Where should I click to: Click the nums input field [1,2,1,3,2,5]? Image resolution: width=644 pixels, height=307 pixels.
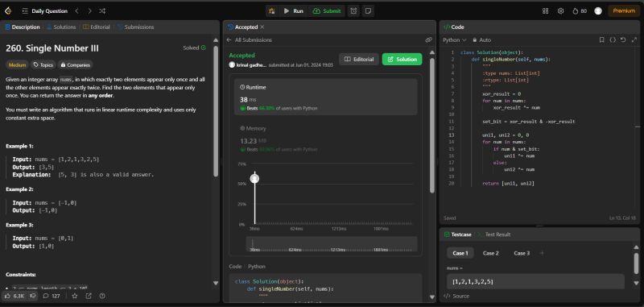[x=535, y=281]
